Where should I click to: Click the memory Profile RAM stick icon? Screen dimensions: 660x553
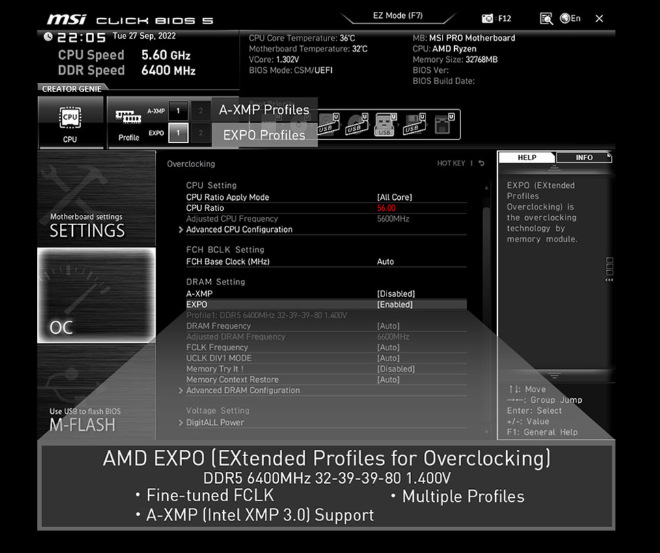pos(128,117)
